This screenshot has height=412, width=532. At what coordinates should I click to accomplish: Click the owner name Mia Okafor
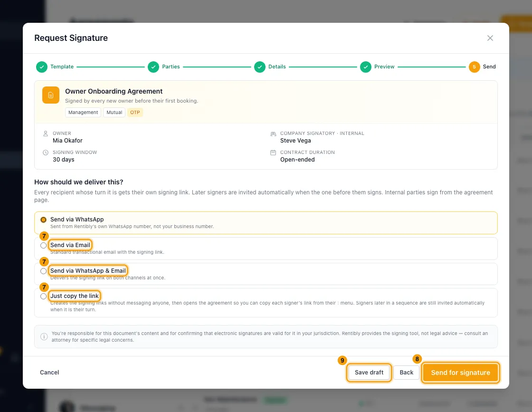click(x=67, y=141)
